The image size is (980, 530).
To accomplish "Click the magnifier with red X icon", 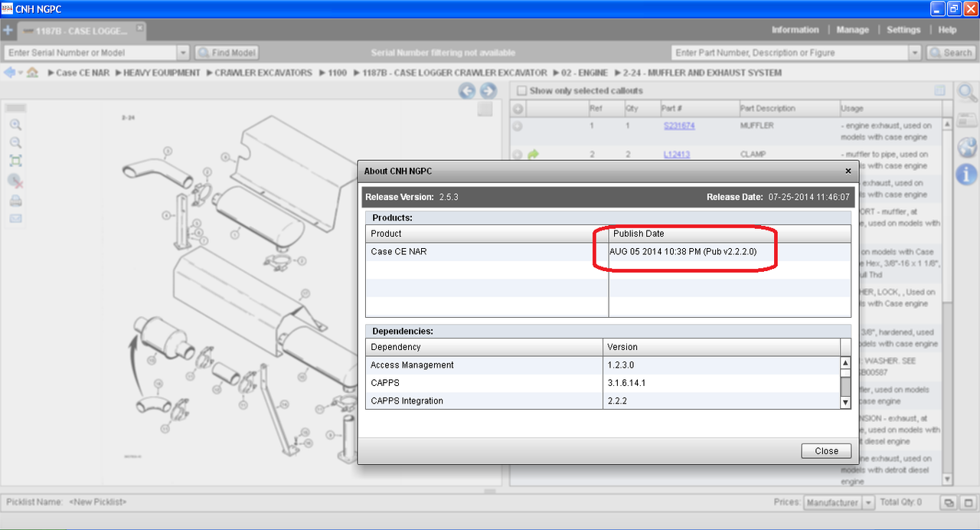I will coord(15,182).
